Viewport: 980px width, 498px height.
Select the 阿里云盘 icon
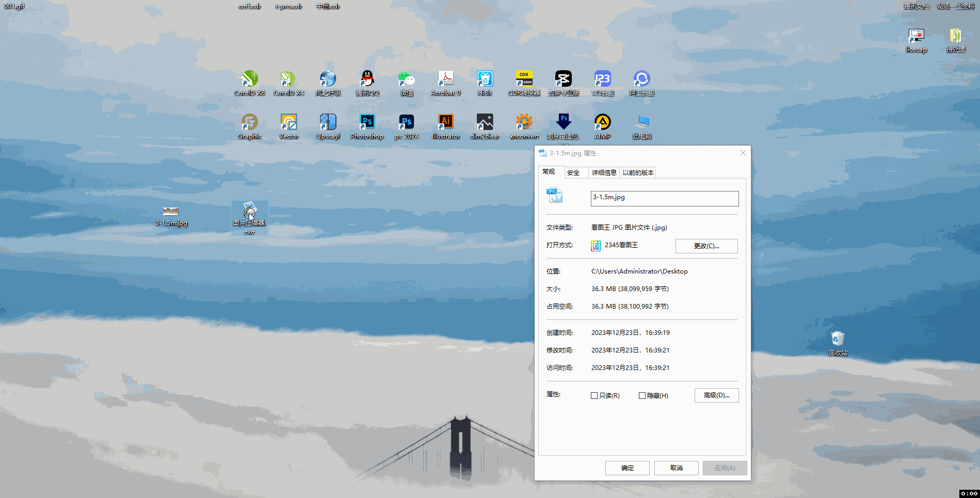coord(642,83)
